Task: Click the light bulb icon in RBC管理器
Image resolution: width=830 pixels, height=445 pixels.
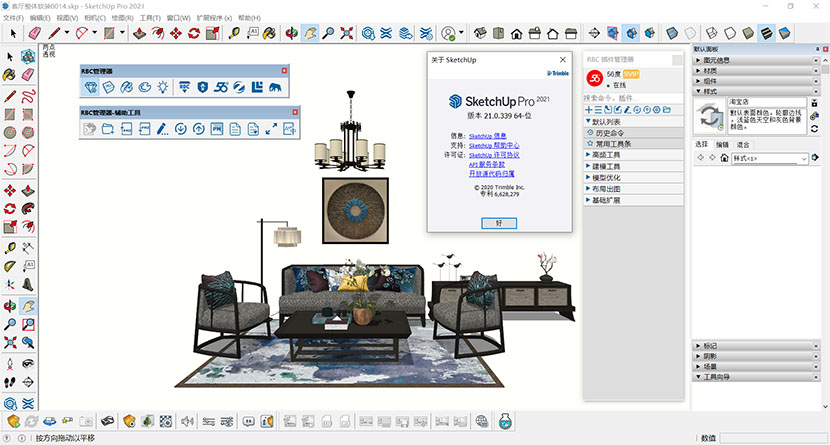Action: [161, 87]
